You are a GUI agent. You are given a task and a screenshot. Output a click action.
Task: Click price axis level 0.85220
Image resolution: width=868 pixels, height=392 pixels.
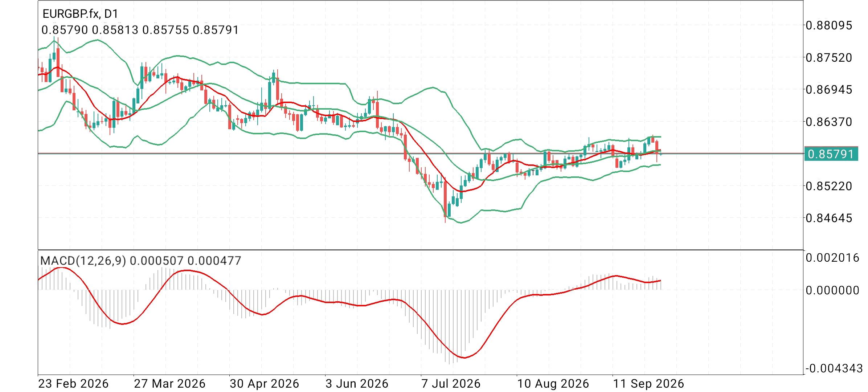click(x=829, y=186)
